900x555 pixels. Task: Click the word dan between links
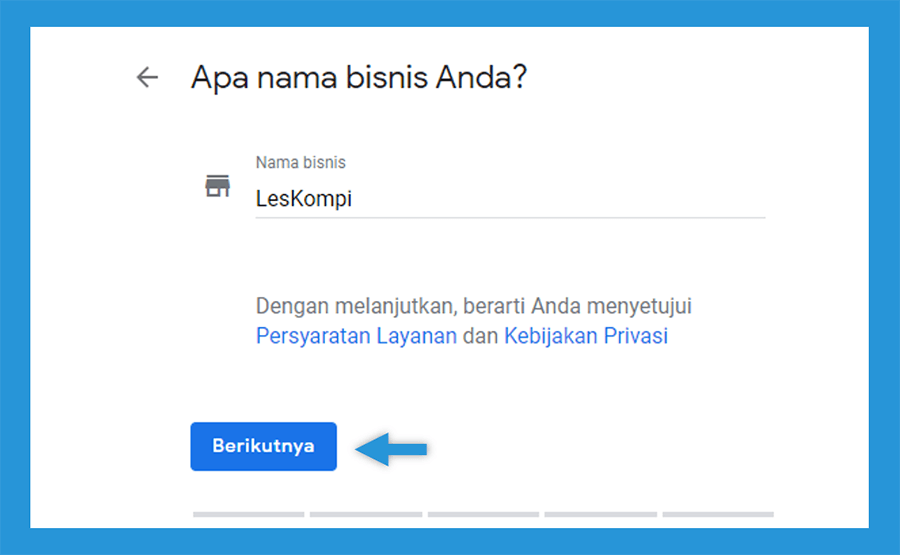[x=480, y=336]
